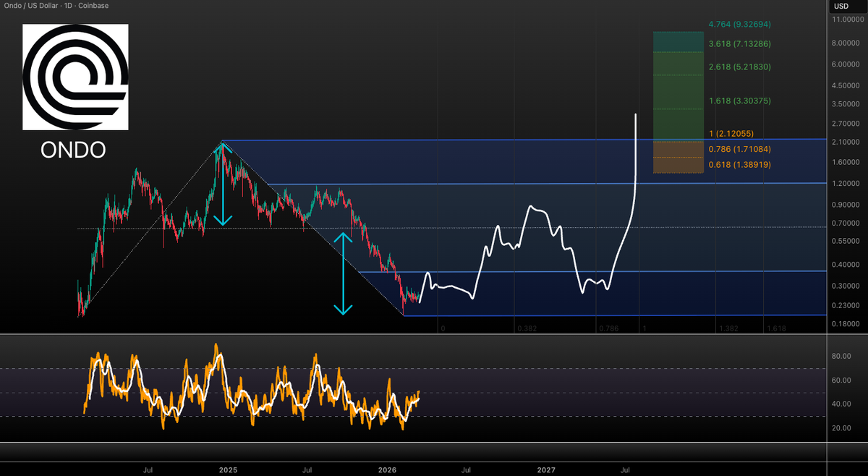Viewport: 868px width, 476px height.
Task: Click the 0.18000 price axis label
Action: (x=847, y=324)
